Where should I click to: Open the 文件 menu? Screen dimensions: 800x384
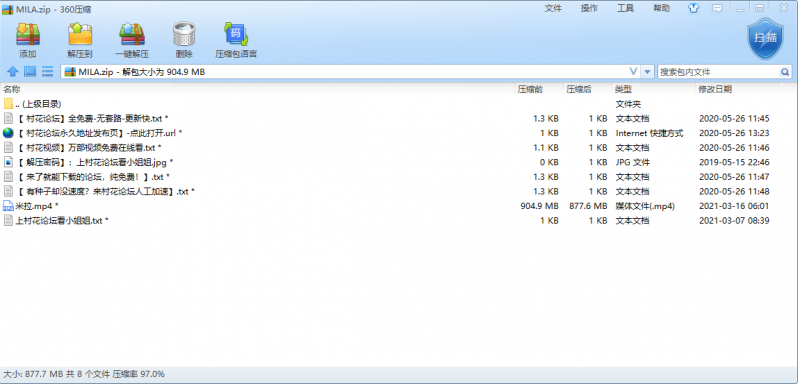coord(553,8)
